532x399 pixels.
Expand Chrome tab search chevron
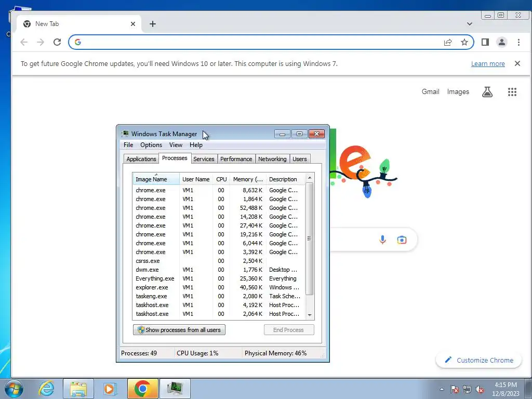(x=470, y=24)
